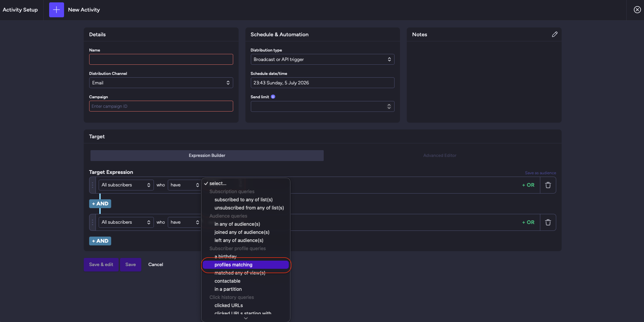Screen dimensions: 644x322
Task: Delete the first target expression row
Action: pyautogui.click(x=548, y=185)
